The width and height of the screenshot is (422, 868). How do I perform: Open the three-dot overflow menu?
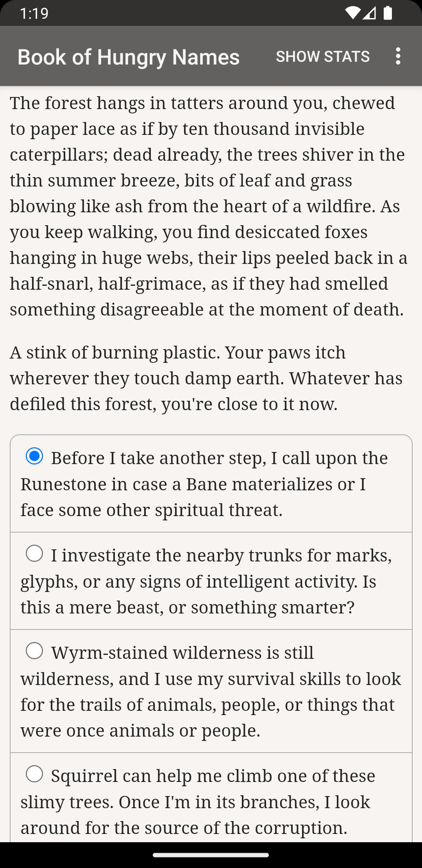pyautogui.click(x=398, y=56)
